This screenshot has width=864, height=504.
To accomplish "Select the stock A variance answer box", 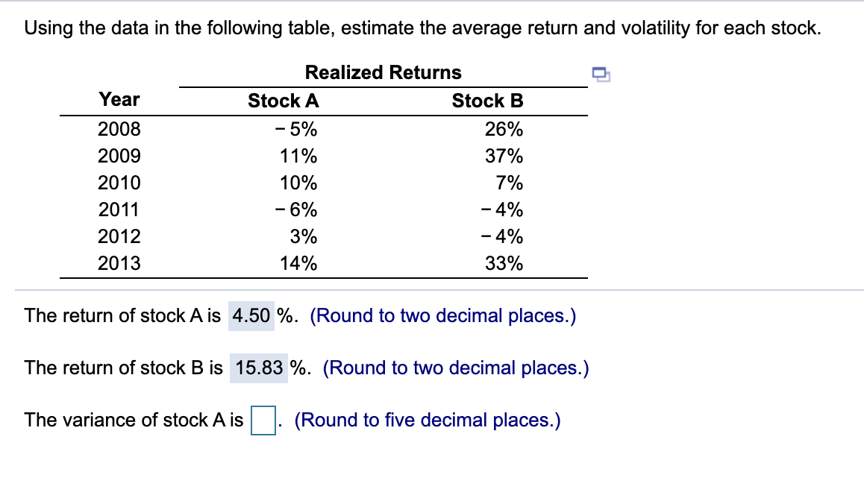I will coord(263,420).
